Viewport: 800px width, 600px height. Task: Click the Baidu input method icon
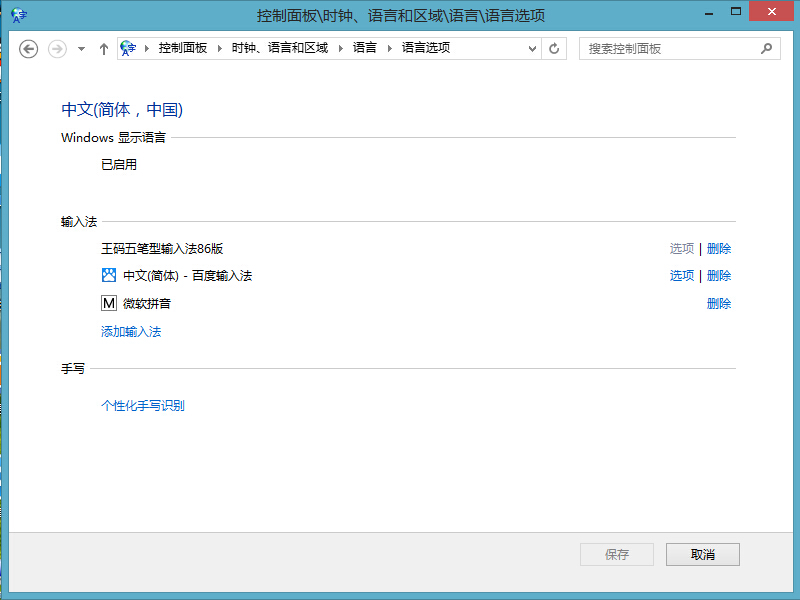click(109, 275)
